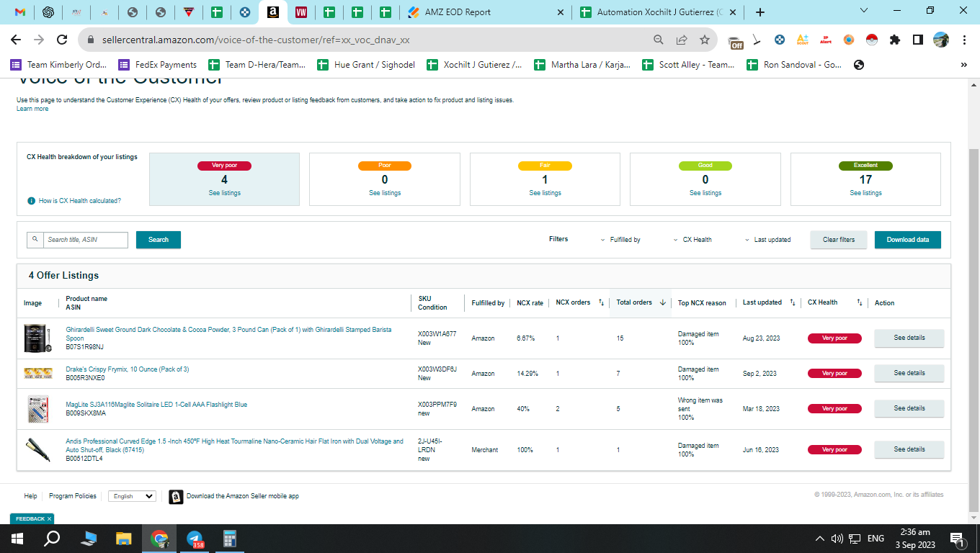Expand the Fulfilled by filter

point(620,240)
